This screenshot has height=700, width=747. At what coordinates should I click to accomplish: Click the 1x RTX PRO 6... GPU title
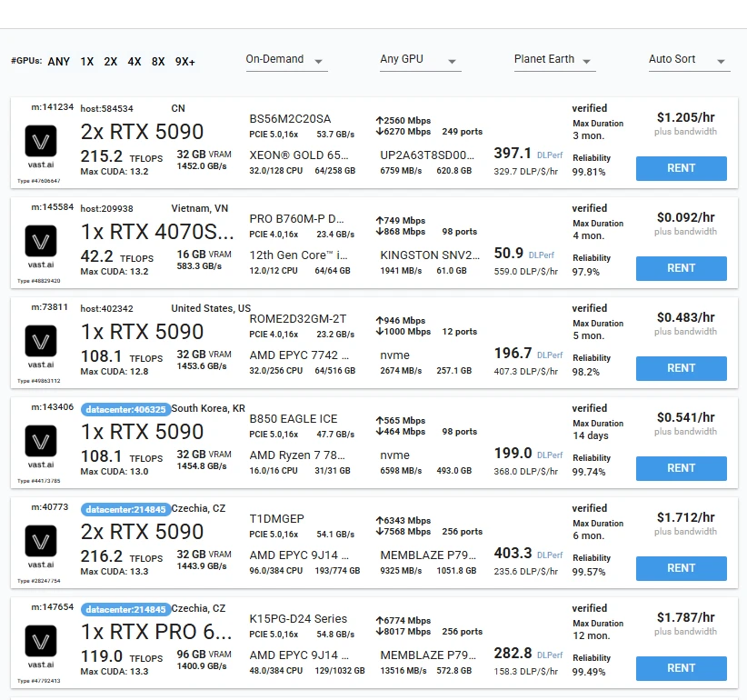pyautogui.click(x=156, y=633)
